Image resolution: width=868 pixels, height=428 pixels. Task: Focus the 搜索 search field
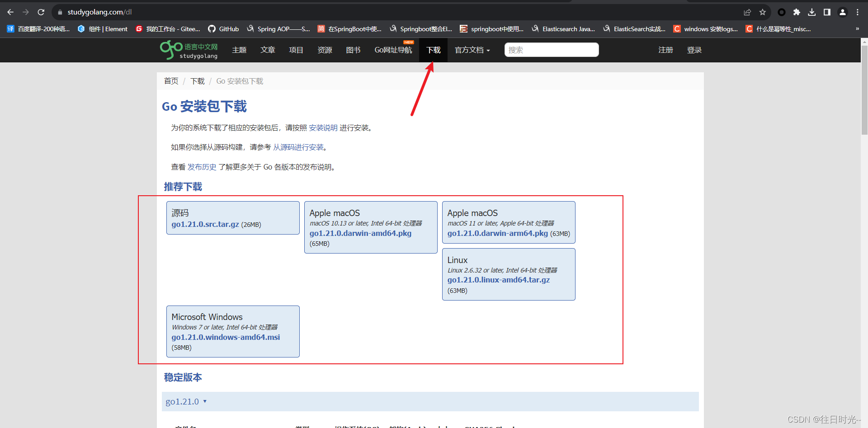click(x=552, y=50)
